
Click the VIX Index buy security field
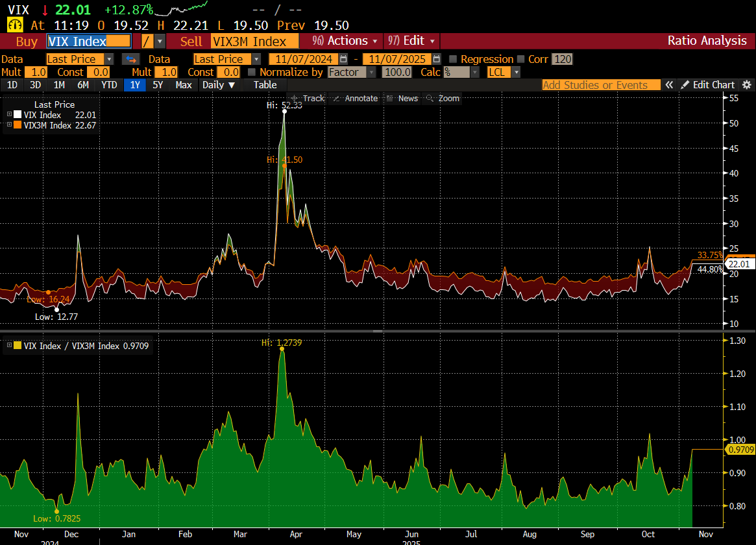pyautogui.click(x=89, y=42)
